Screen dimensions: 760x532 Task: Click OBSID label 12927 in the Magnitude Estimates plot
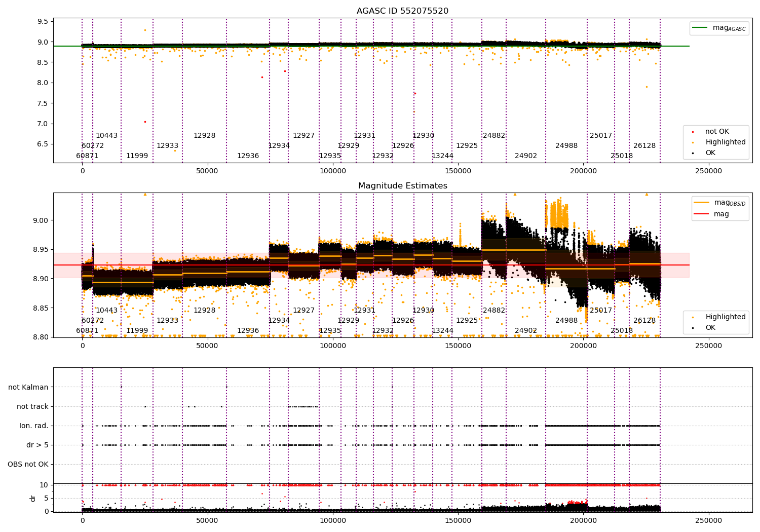303,311
